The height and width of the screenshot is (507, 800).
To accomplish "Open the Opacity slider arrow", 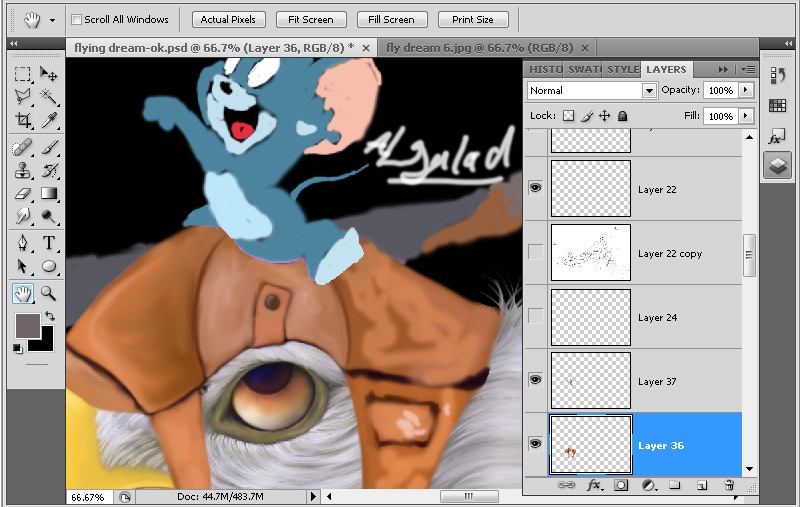I will tap(745, 90).
